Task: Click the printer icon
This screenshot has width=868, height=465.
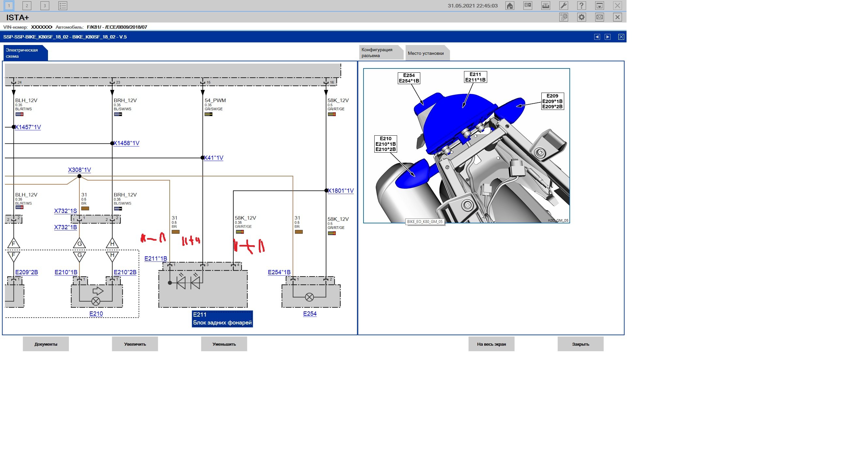Action: [546, 6]
